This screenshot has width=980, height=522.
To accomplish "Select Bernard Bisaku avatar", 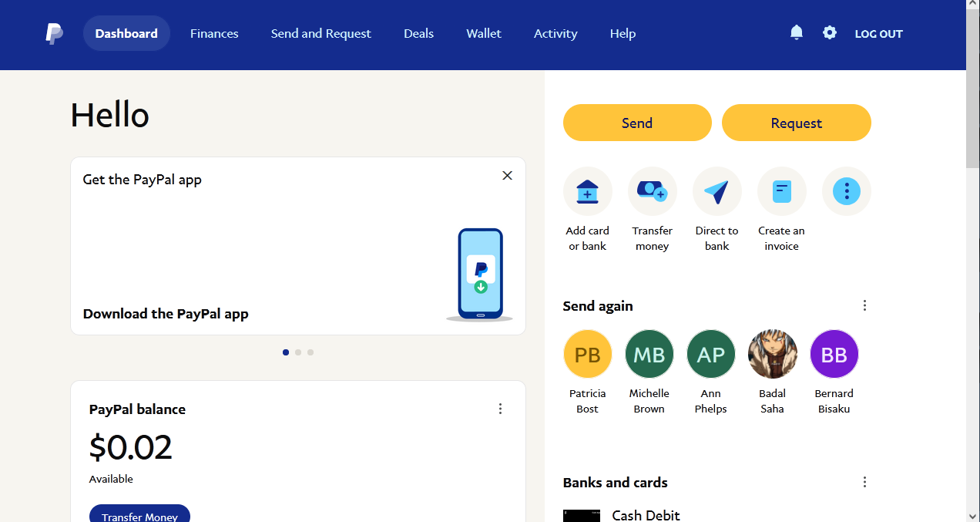I will (834, 355).
